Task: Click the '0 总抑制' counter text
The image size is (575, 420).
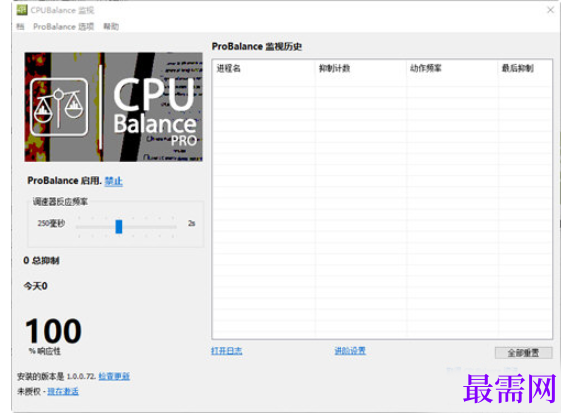Action: click(x=41, y=261)
